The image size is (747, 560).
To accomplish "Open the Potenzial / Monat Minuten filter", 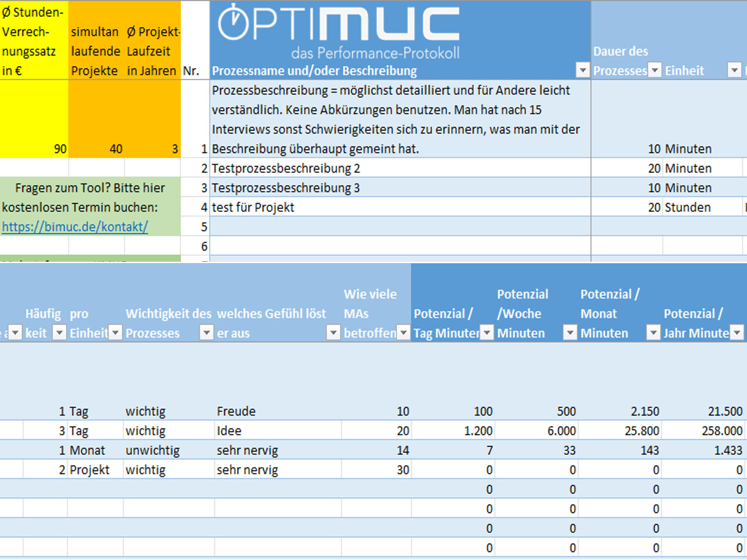I will 654,332.
